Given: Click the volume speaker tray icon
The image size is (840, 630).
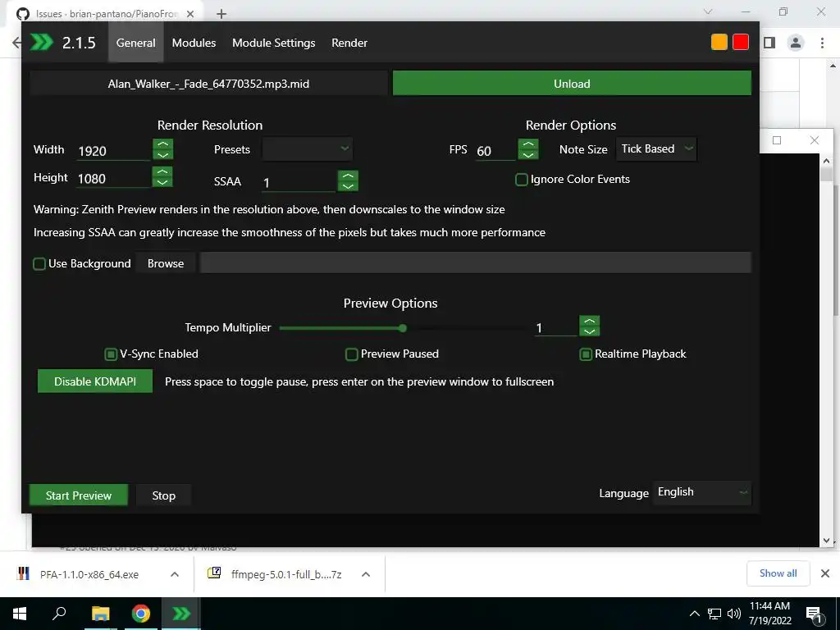Looking at the screenshot, I should click(x=734, y=614).
